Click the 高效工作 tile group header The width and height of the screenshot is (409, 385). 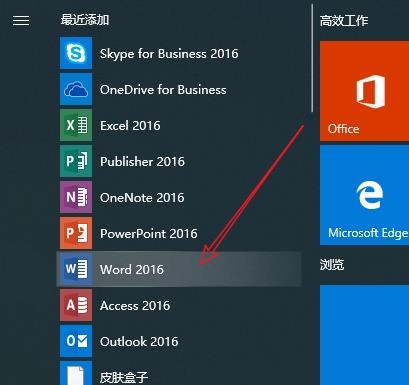(x=344, y=21)
